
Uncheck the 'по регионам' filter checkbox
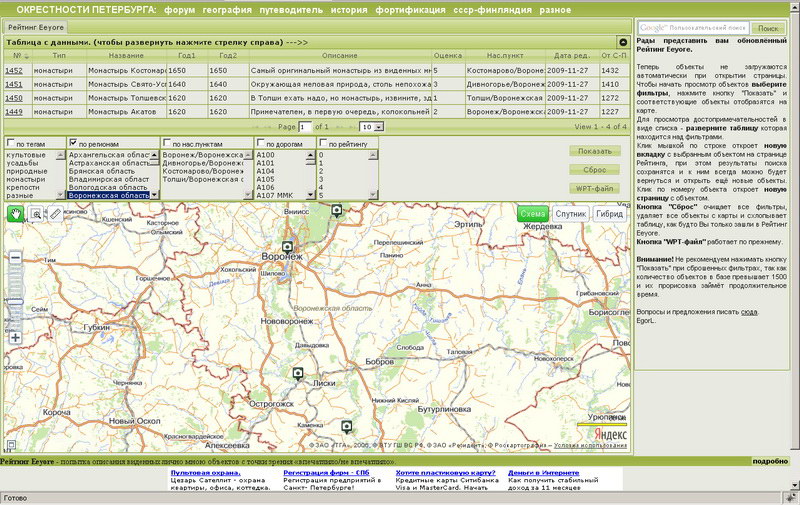point(73,144)
